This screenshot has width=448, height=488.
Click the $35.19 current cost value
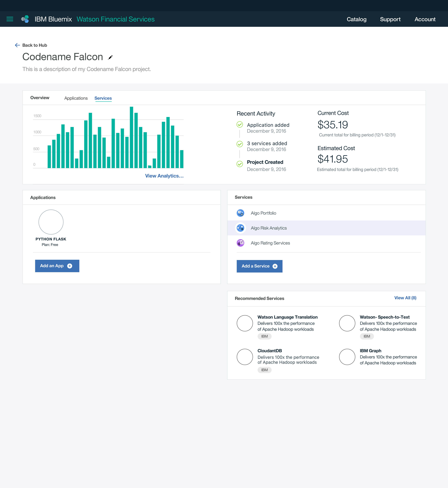333,125
